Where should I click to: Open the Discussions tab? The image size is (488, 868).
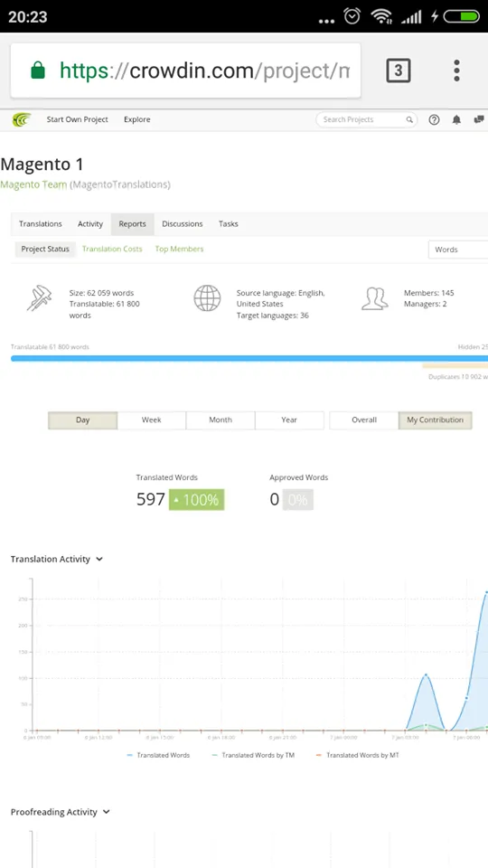182,224
